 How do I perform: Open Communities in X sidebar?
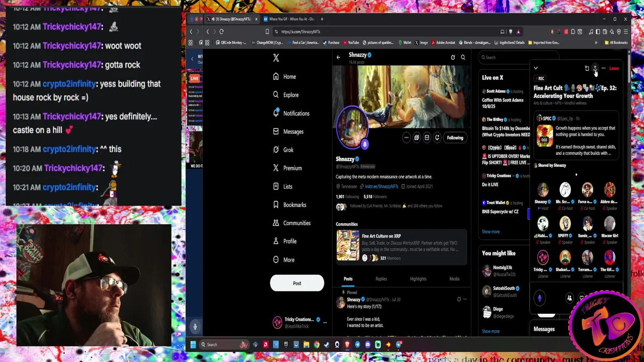coord(291,223)
